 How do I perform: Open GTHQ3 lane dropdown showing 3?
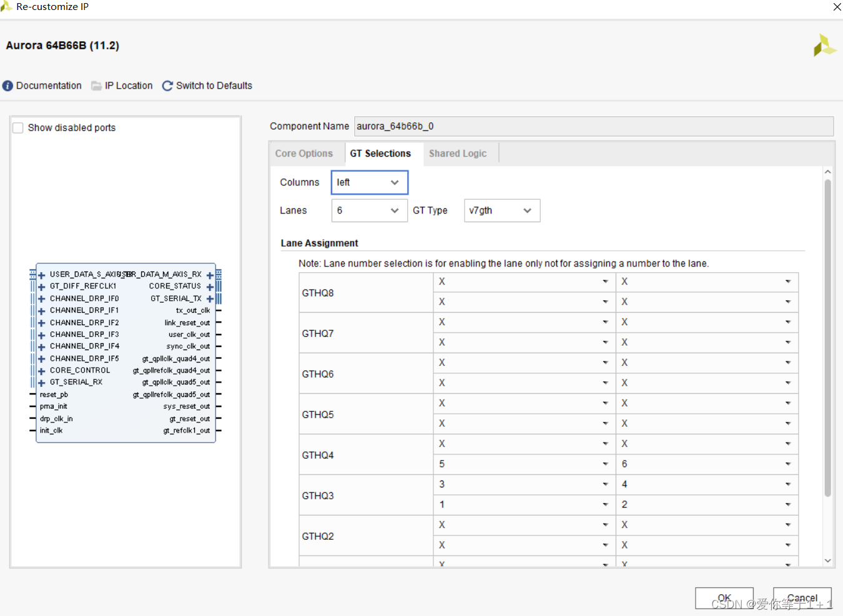coord(524,485)
